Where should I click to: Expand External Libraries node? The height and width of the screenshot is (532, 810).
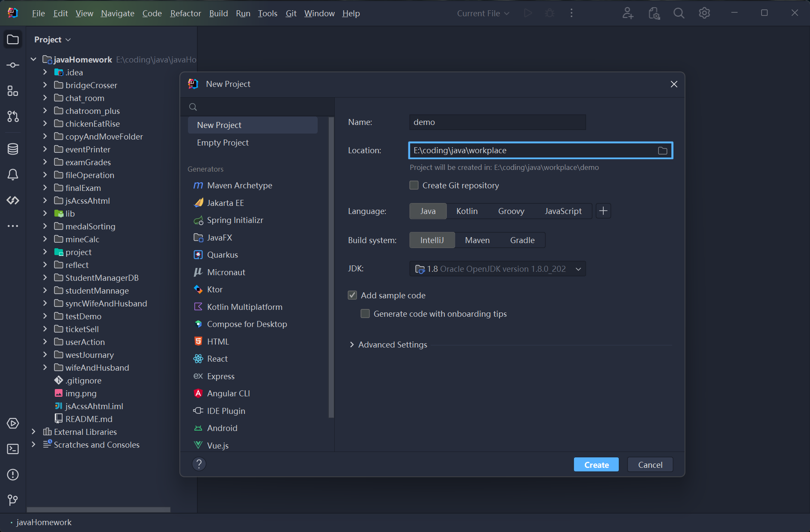(x=33, y=432)
